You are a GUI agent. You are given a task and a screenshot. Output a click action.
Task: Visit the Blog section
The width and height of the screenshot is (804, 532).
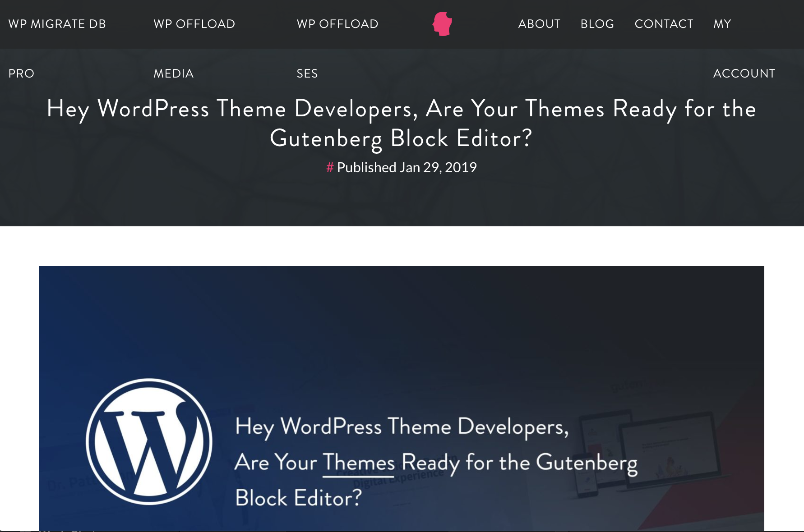pos(597,24)
